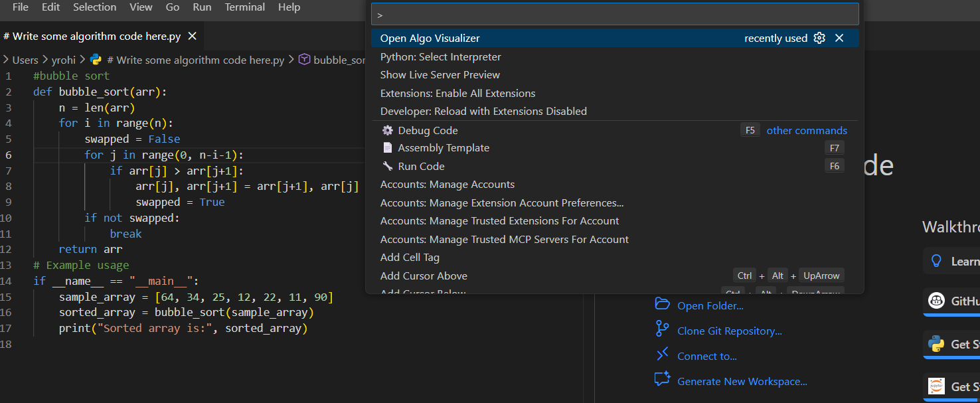Run Open Algo Visualizer command
Viewport: 980px width, 403px height.
pos(615,39)
